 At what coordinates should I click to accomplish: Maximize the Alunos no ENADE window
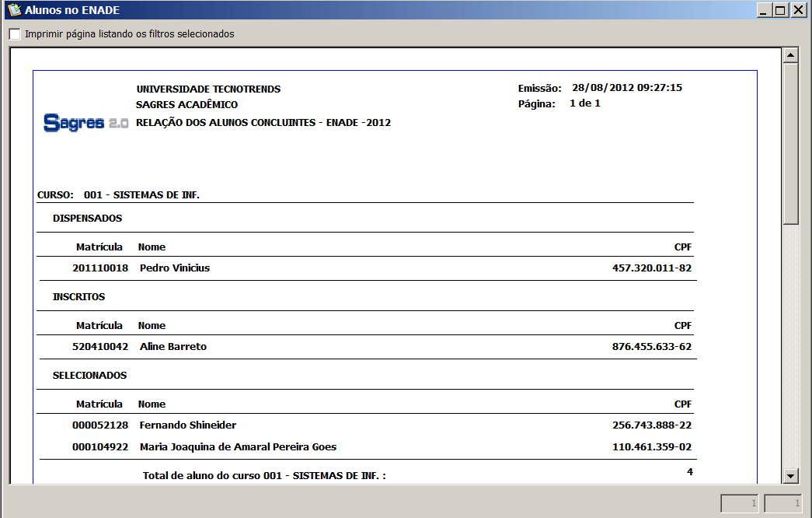click(x=780, y=11)
